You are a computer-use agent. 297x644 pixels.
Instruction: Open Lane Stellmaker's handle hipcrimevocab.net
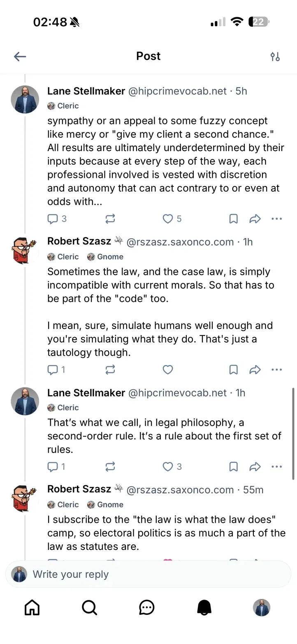click(x=178, y=91)
